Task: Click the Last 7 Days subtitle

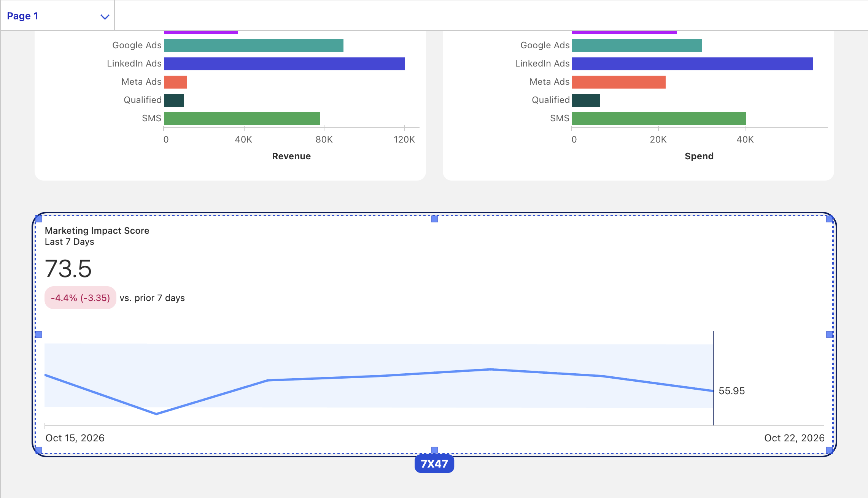Action: (x=70, y=242)
